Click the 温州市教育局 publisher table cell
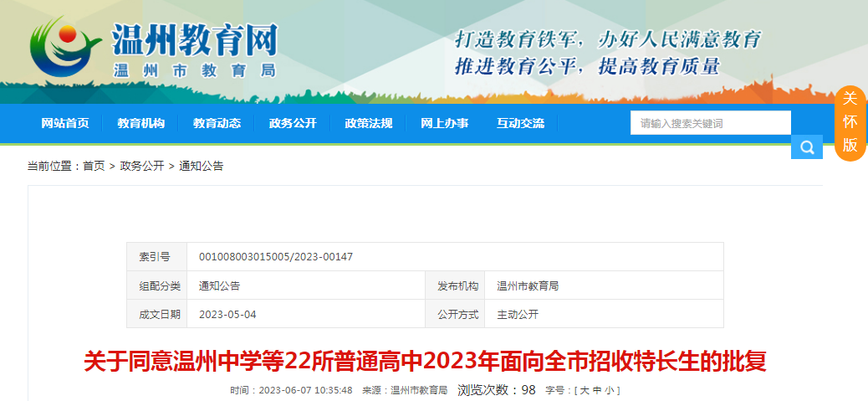 click(604, 285)
